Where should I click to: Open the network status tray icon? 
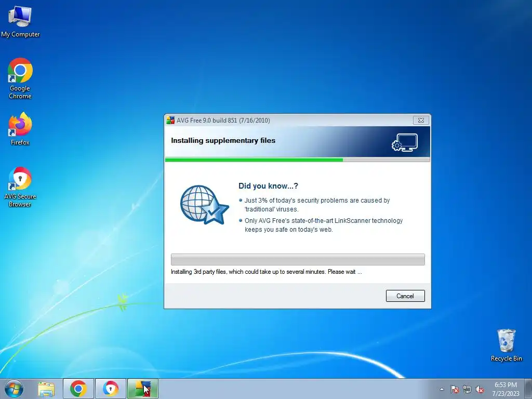point(467,389)
